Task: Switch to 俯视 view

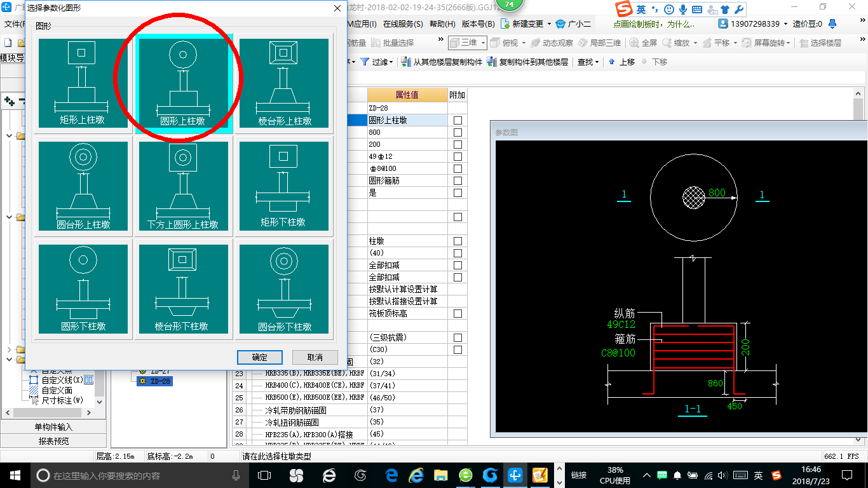Action: tap(503, 43)
